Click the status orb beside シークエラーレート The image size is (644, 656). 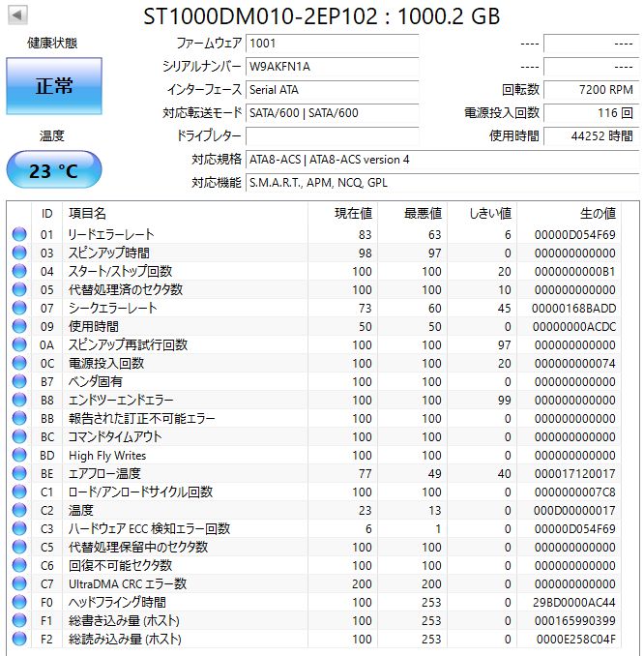click(18, 308)
